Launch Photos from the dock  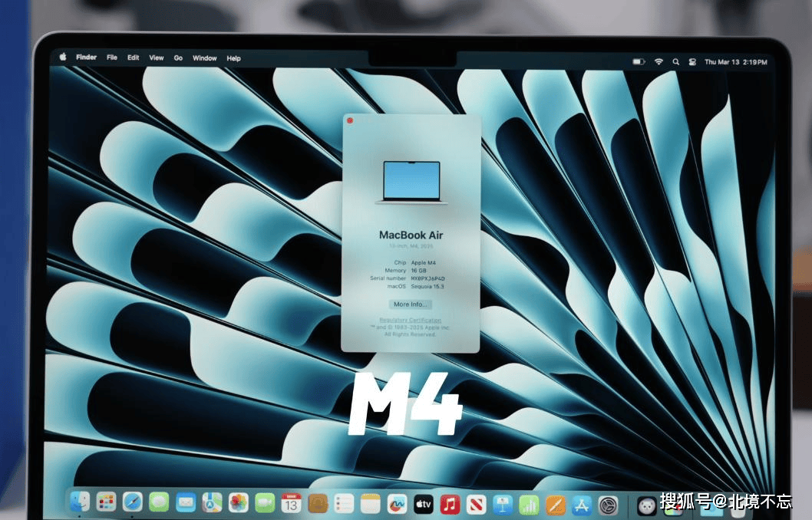(238, 502)
